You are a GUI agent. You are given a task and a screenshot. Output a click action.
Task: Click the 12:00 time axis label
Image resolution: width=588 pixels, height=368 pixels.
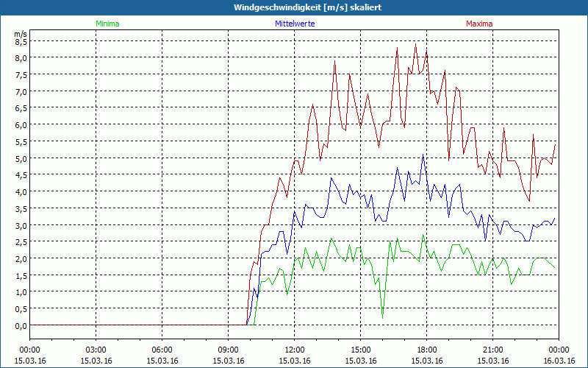coord(295,350)
